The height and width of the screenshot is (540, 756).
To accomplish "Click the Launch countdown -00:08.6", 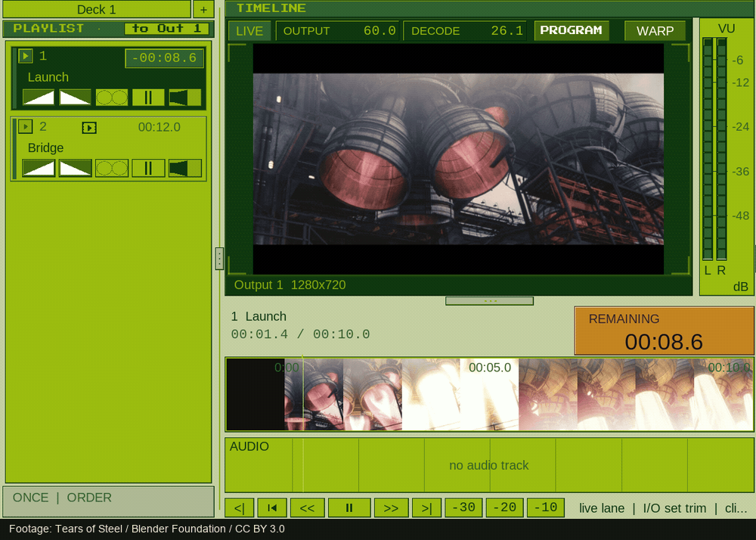I will pyautogui.click(x=164, y=58).
